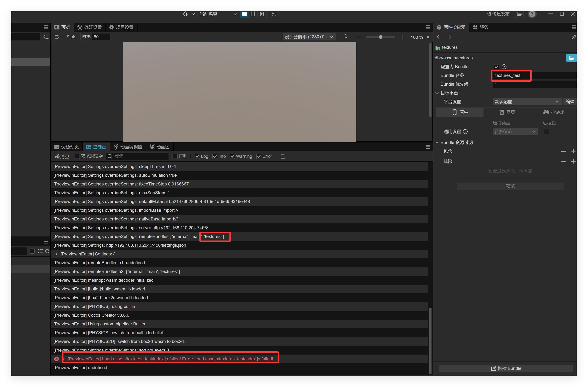Open textures folder location with blue icon
Viewport: 588px width, 387px height.
(x=571, y=58)
